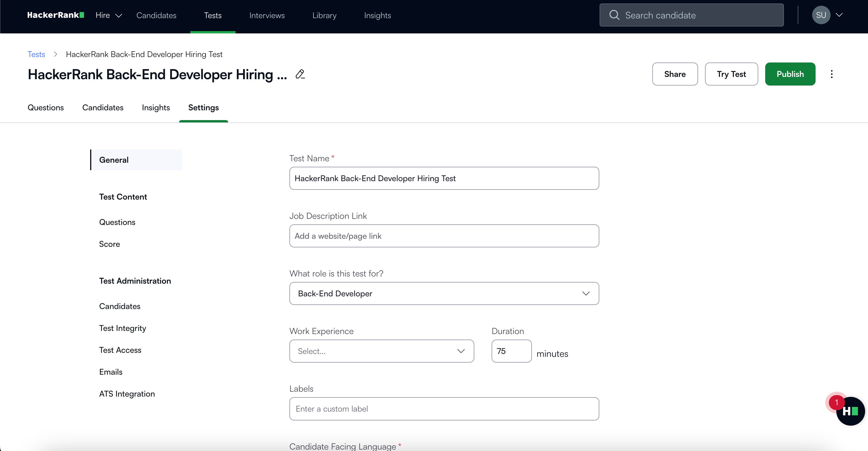The width and height of the screenshot is (868, 451).
Task: Open the Work Experience select dropdown
Action: click(x=381, y=351)
